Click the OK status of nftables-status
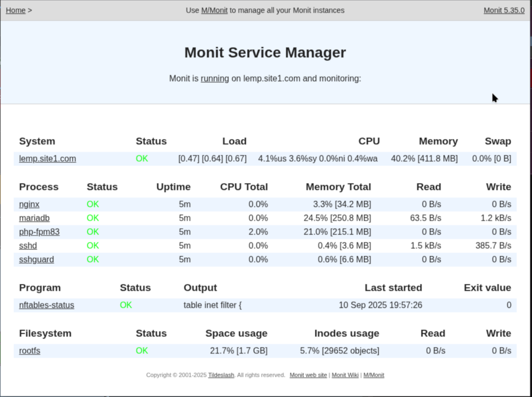532x397 pixels. [x=126, y=306]
